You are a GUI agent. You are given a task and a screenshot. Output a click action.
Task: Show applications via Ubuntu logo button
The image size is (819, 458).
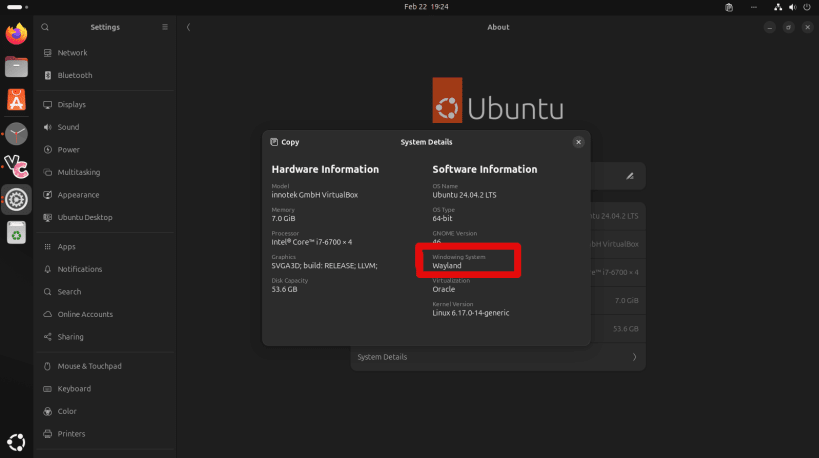tap(16, 442)
